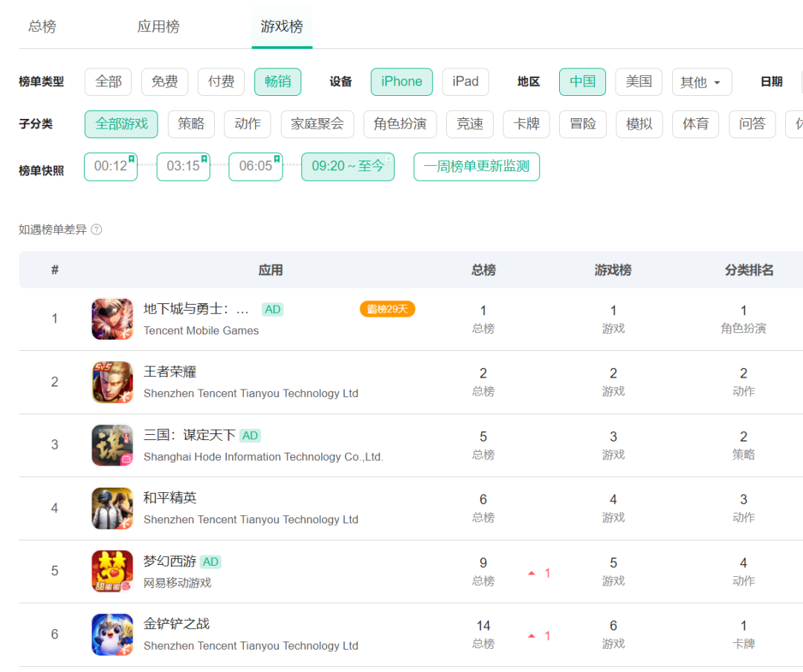Open 和平精英 app title link
803x672 pixels.
pos(170,498)
